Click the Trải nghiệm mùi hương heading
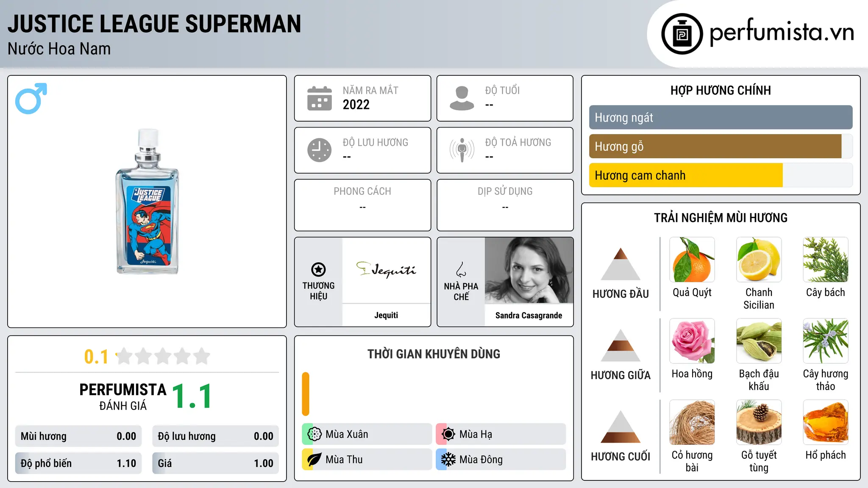 pyautogui.click(x=721, y=218)
